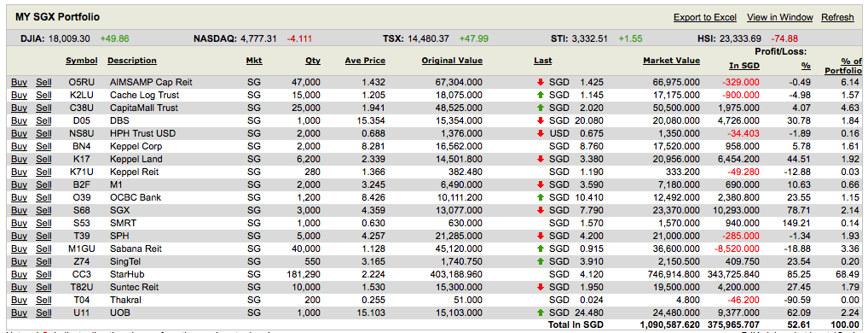Click SMRT profit percentage 149.21
The height and width of the screenshot is (333, 868).
tap(798, 223)
